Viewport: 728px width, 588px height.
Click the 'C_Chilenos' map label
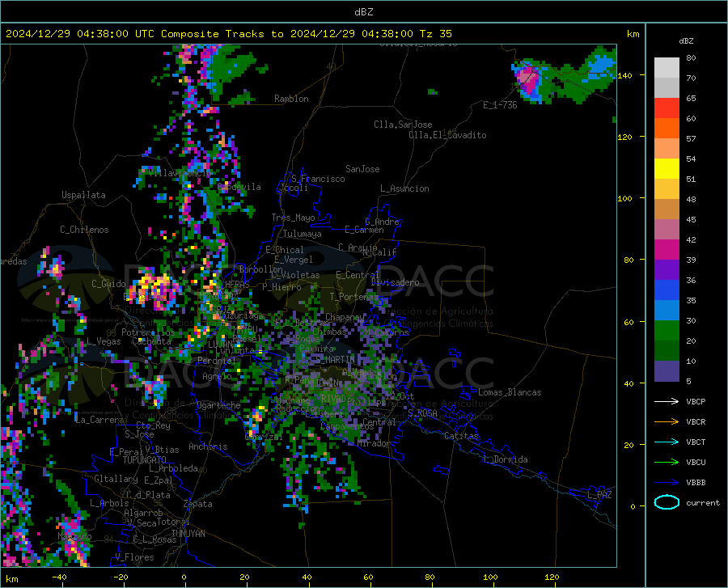coord(84,230)
